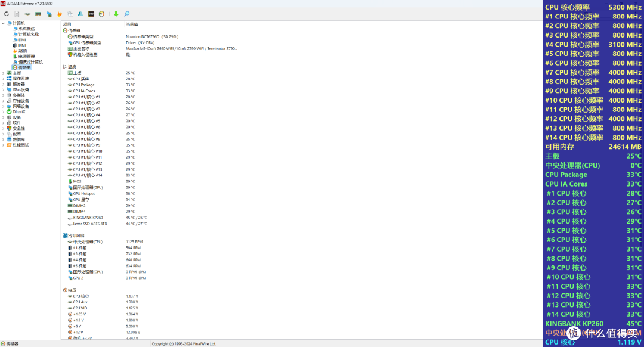
Task: Click the CPU chip toolbar icon
Action: [x=27, y=14]
